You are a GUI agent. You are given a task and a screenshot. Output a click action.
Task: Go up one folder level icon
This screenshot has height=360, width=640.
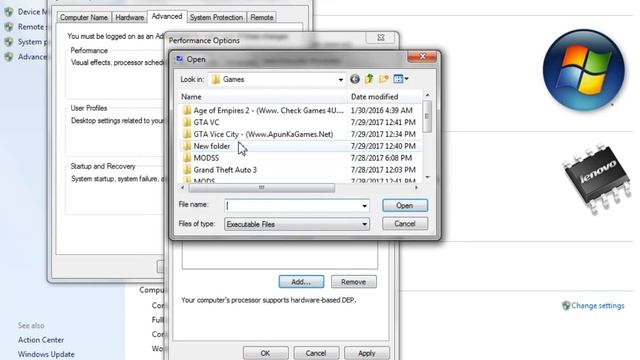coord(369,79)
